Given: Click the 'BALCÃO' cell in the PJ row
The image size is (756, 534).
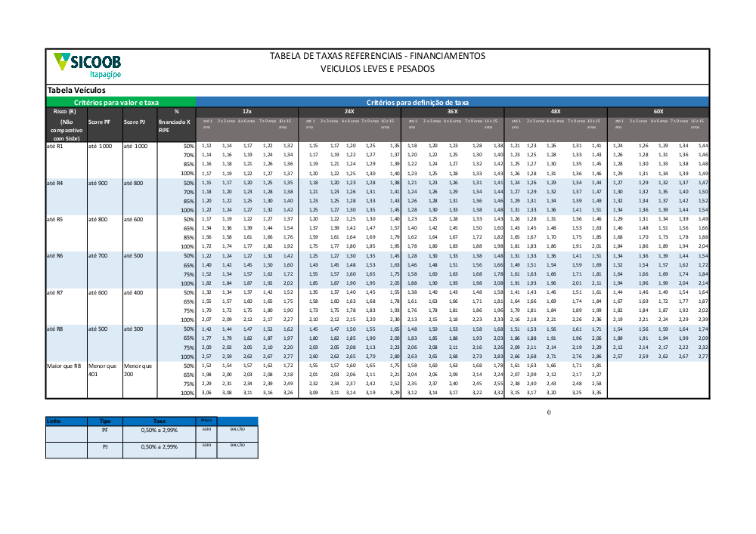Looking at the screenshot, I should [237, 446].
